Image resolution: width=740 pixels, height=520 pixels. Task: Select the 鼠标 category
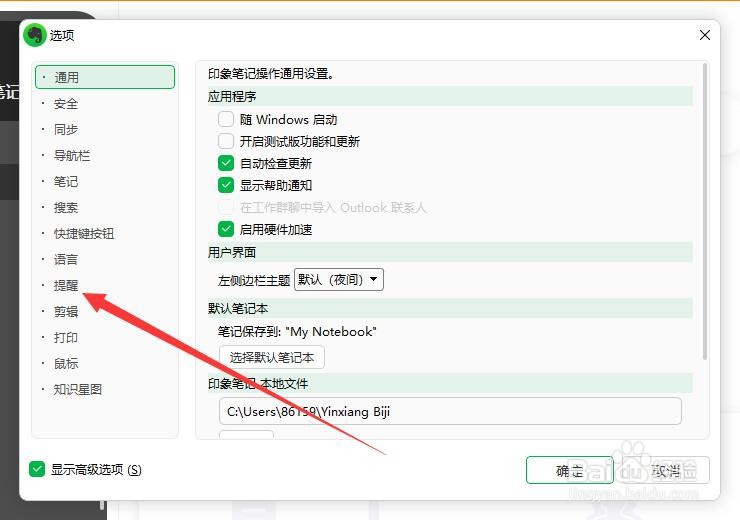(x=66, y=363)
